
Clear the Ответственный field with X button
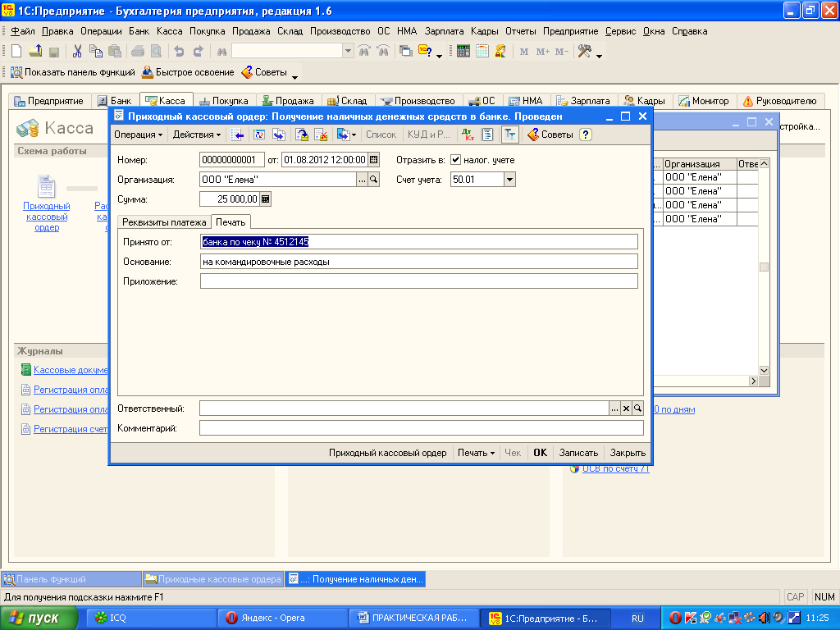click(x=626, y=409)
